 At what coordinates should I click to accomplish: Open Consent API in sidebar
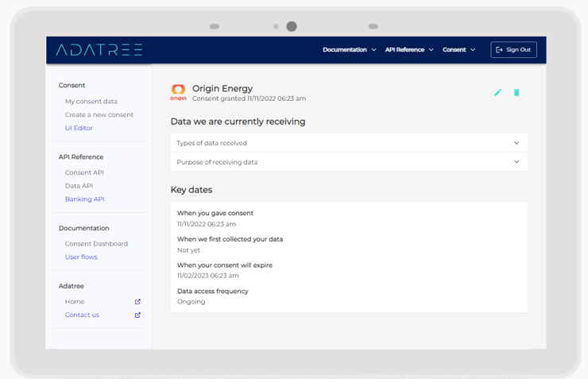(x=84, y=172)
